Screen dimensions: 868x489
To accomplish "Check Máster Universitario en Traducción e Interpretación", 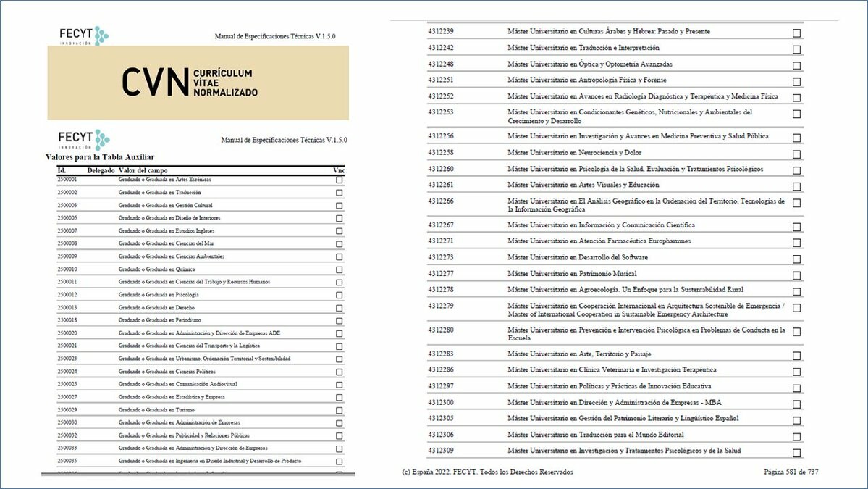I will pos(796,49).
